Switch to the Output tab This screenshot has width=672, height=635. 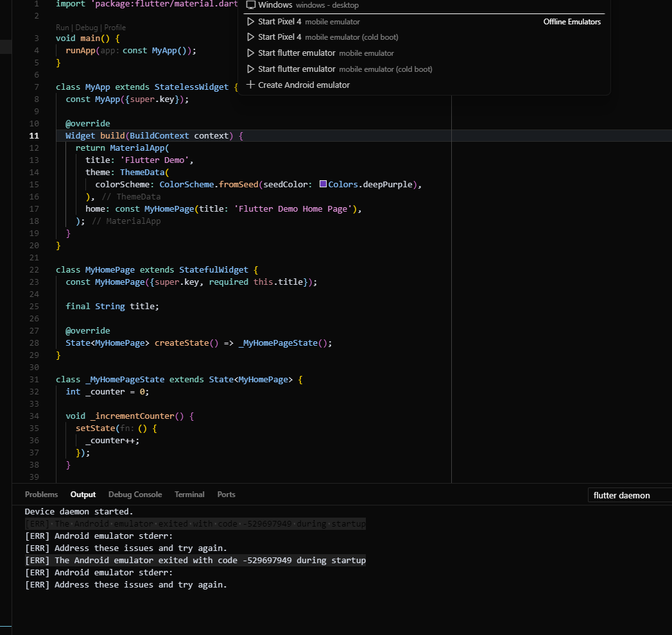pos(83,495)
